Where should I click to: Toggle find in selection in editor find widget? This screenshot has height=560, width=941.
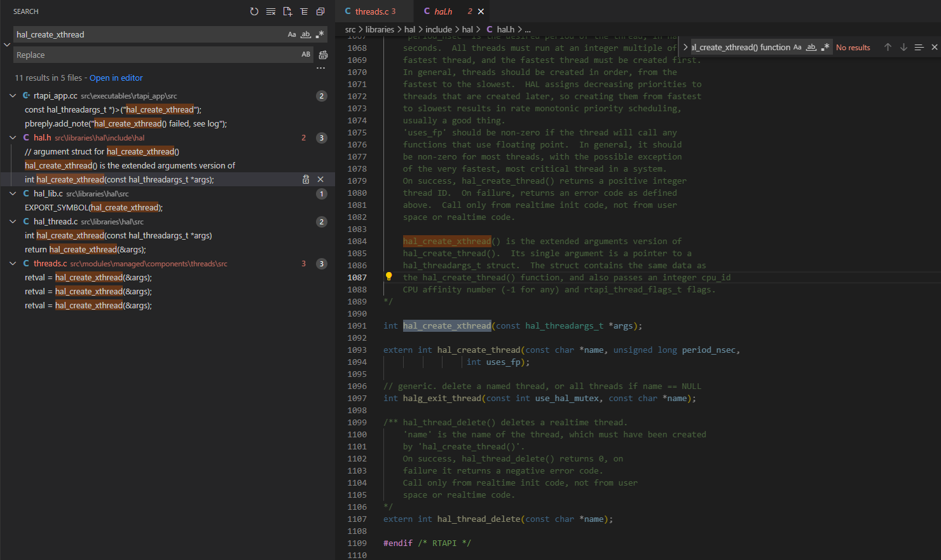[x=919, y=48]
